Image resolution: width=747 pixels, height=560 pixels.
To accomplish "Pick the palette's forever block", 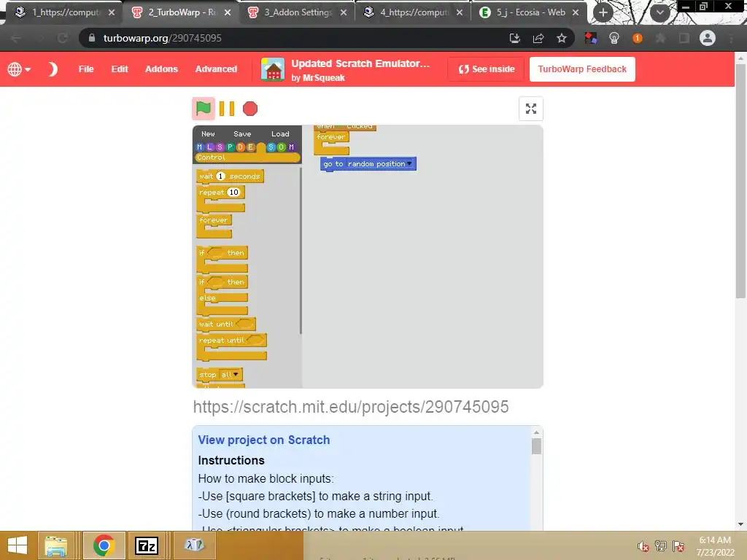I will pos(214,226).
